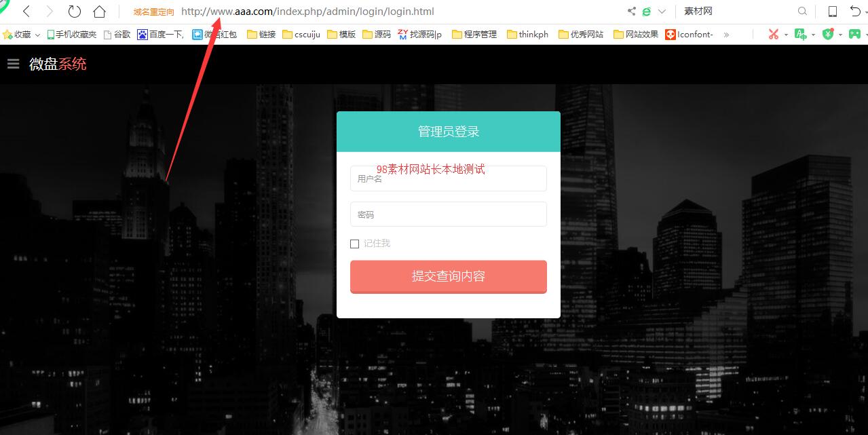The image size is (868, 435).
Task: Click the 提交查询内容 submit button
Action: click(x=448, y=276)
